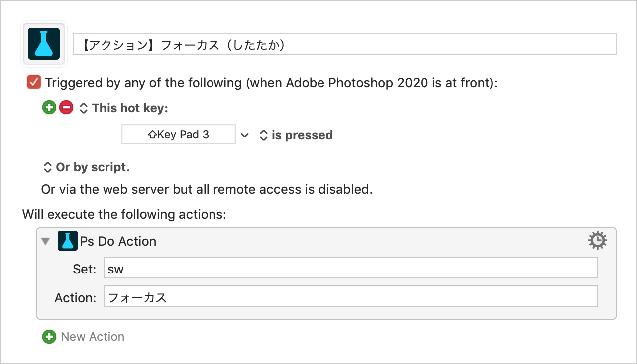Open the Ps Do Action gear menu

pyautogui.click(x=598, y=241)
